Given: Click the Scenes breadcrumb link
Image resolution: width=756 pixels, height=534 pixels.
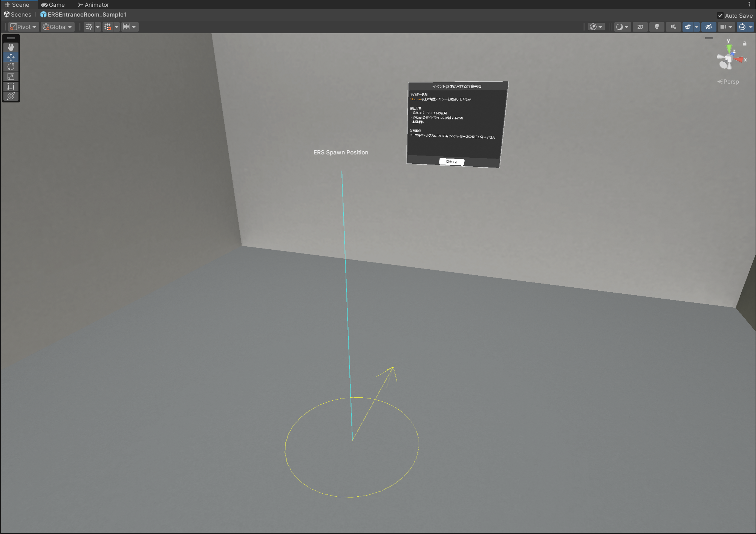Looking at the screenshot, I should 21,14.
